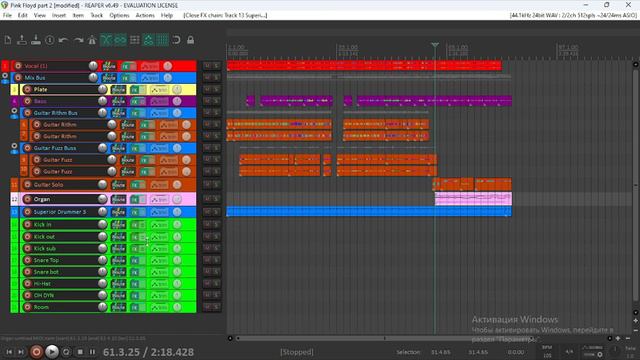Solo the Guitar Solo track

(216, 184)
